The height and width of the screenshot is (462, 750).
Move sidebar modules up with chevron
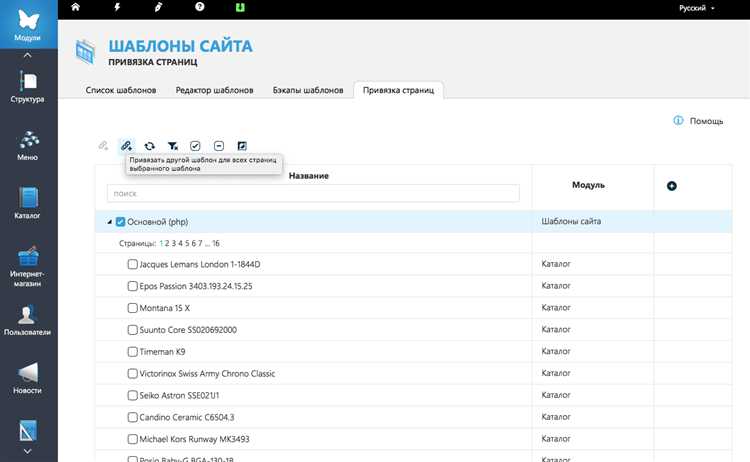(x=28, y=55)
